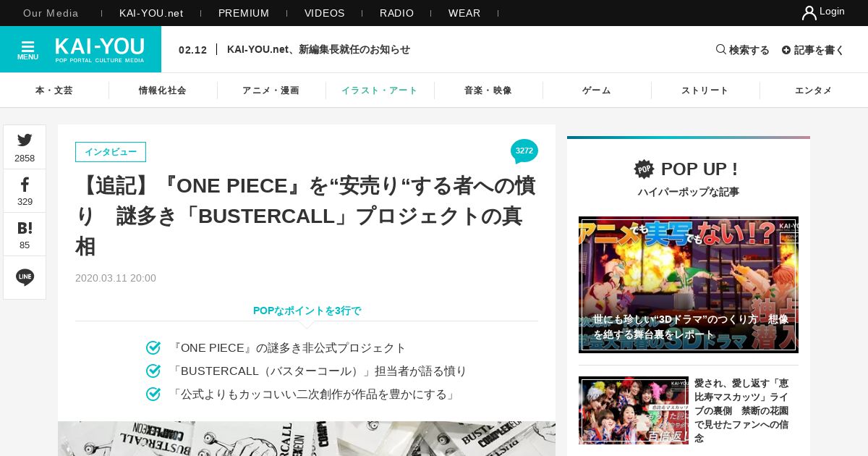Click the Hatena bookmark count 85
868x456 pixels.
25,245
